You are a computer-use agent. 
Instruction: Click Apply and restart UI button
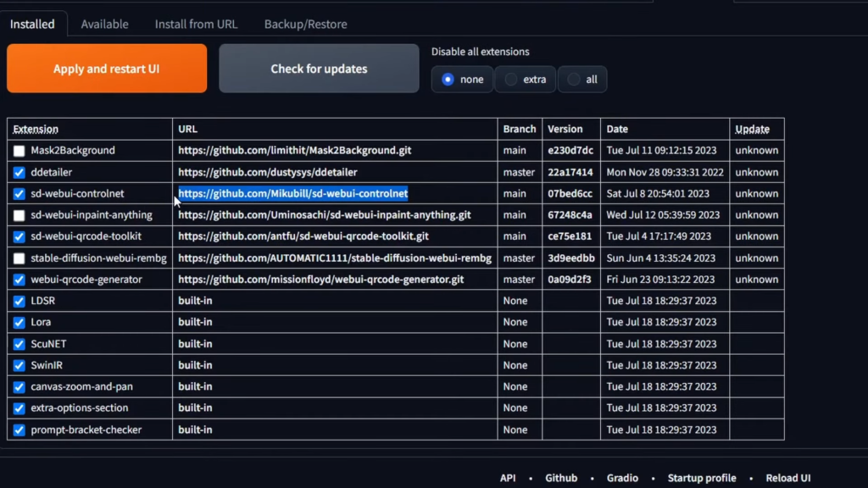click(x=107, y=69)
